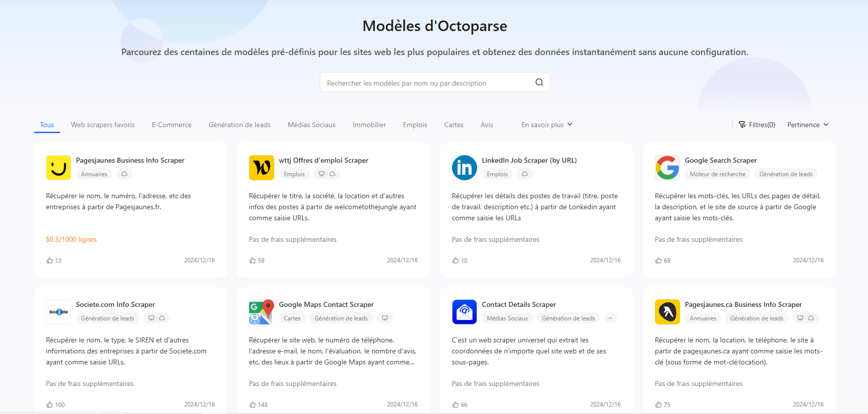Select the Emplois tab

415,125
